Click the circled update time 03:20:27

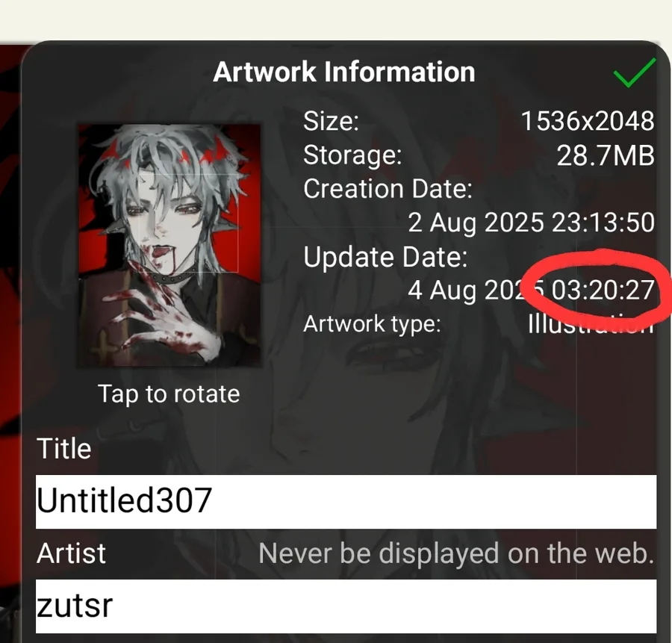[603, 291]
